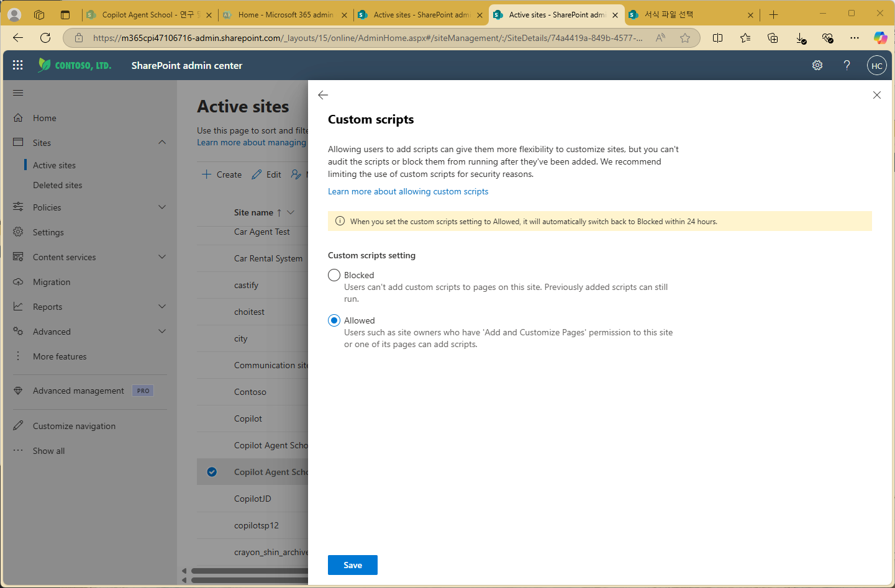Click Show all in navigation

click(x=48, y=451)
